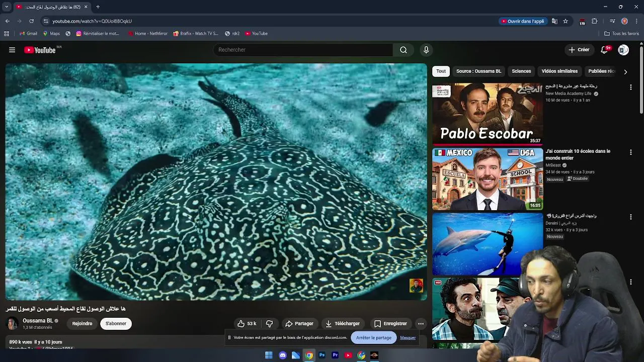Image resolution: width=644 pixels, height=362 pixels.
Task: Stop screen sharing with Arrêter le partage
Action: 374,338
